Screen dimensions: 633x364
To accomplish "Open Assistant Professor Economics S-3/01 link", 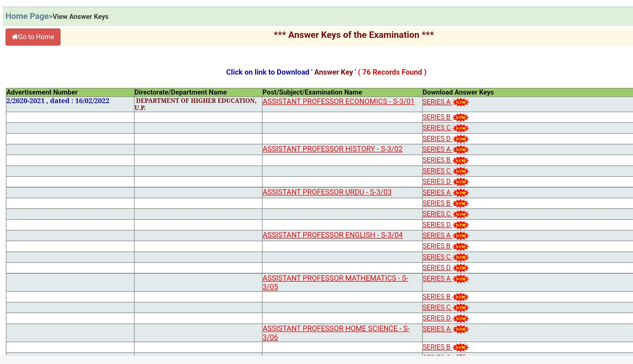I will point(338,102).
